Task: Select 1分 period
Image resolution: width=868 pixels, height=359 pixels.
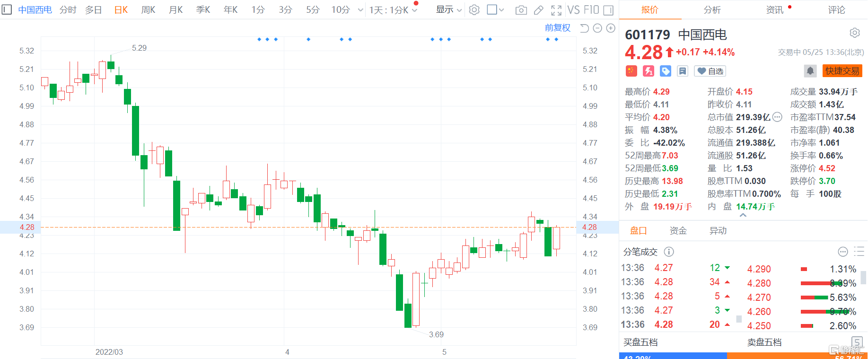Action: tap(258, 10)
